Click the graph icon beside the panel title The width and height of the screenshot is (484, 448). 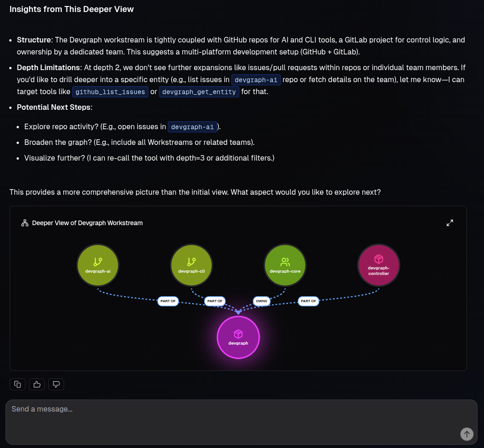(24, 222)
